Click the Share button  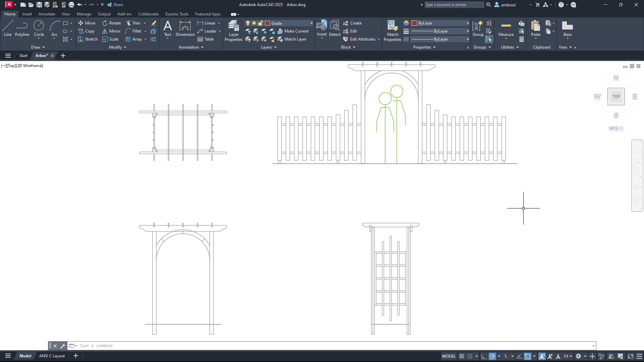pos(115,5)
